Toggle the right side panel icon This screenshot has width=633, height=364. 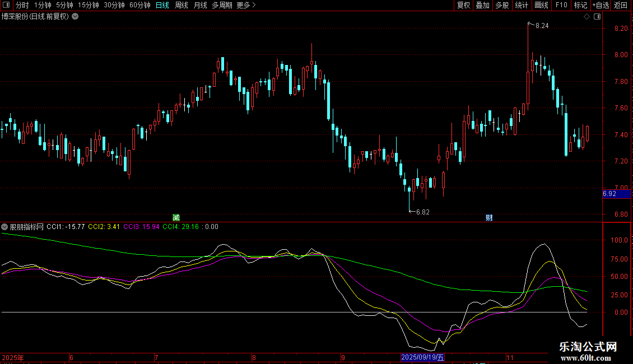tap(597, 16)
